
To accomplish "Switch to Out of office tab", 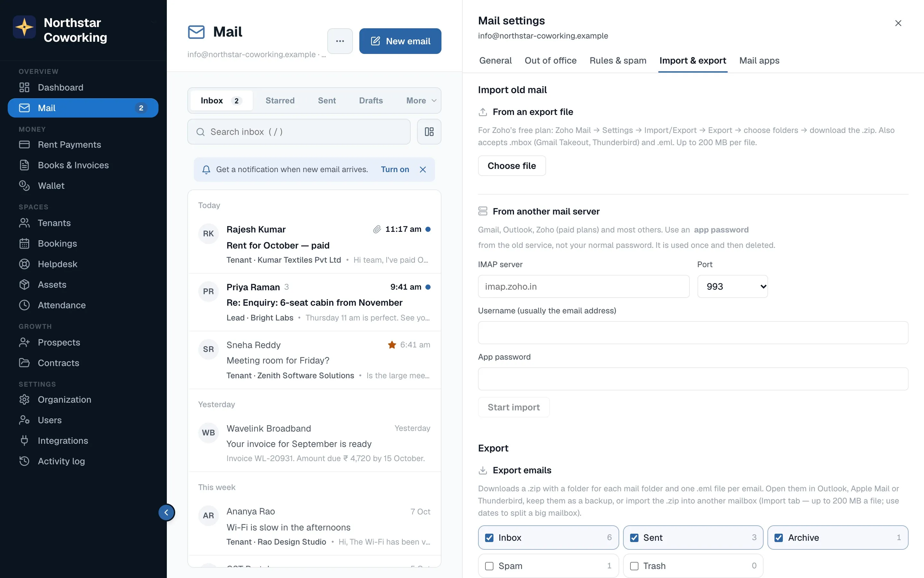I will click(x=550, y=60).
